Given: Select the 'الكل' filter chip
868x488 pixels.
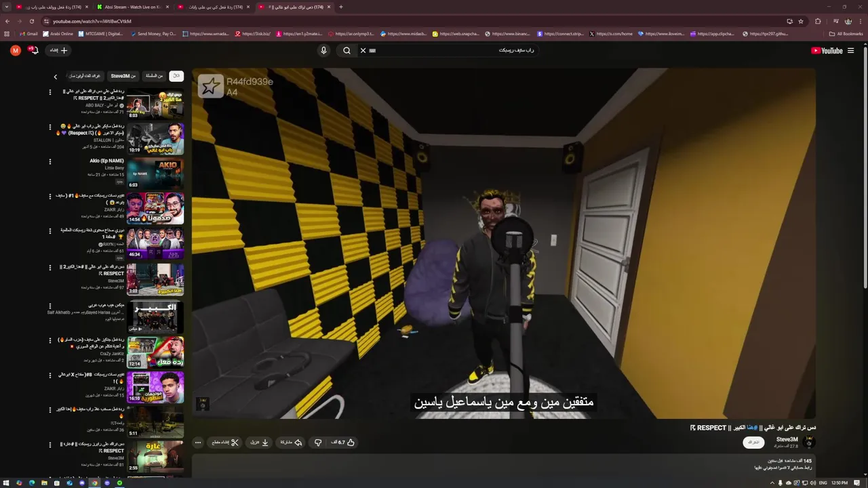Looking at the screenshot, I should coord(176,76).
